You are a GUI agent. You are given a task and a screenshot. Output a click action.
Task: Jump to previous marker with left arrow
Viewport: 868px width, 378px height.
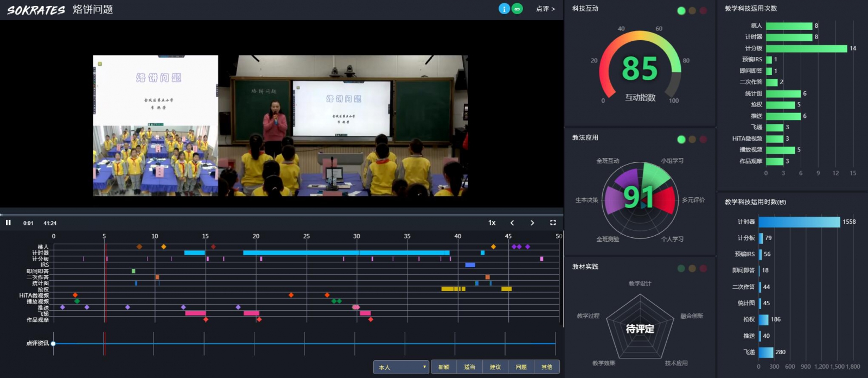[512, 223]
